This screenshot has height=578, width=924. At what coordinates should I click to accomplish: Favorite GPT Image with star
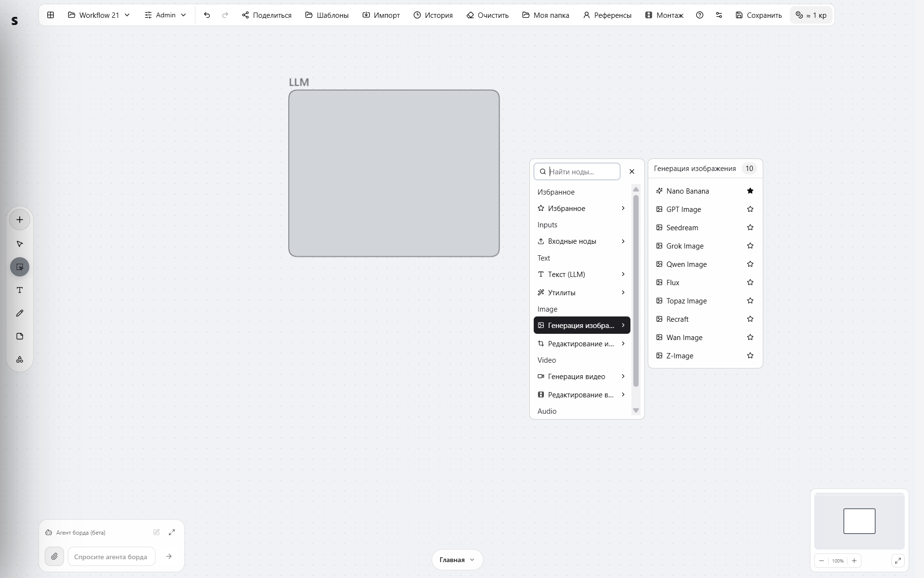coord(750,209)
